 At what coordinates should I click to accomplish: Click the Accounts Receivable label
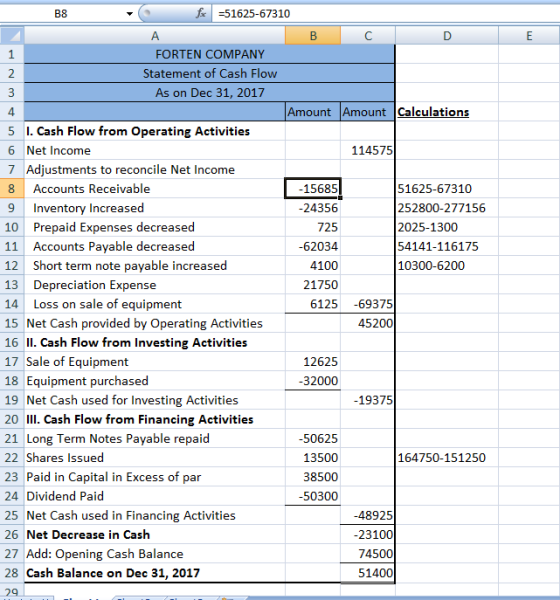click(x=91, y=189)
